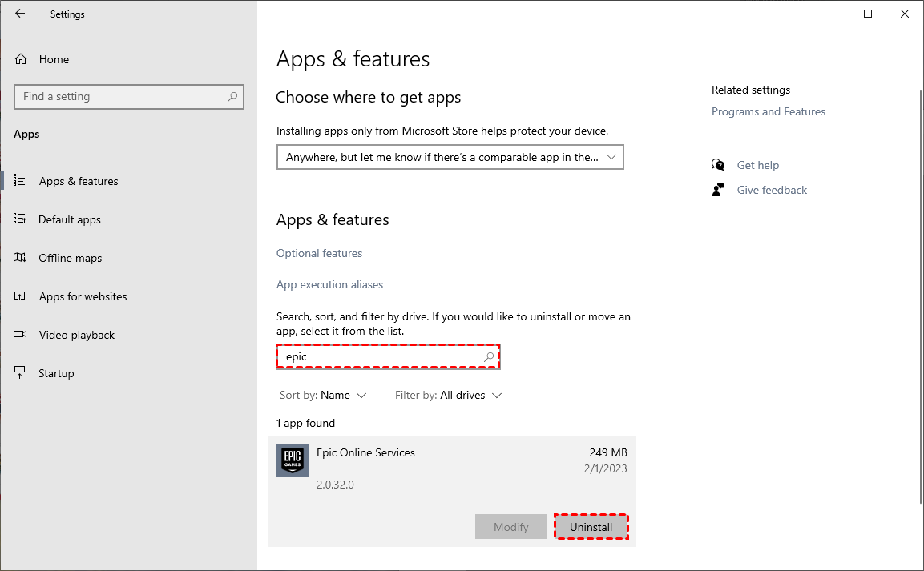Viewport: 924px width, 571px height.
Task: Select Apps & features in sidebar
Action: click(x=79, y=181)
